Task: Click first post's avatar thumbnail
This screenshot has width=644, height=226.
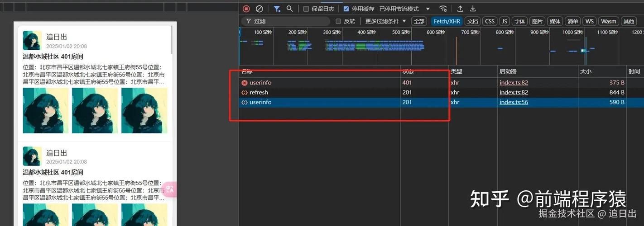Action: (x=32, y=41)
